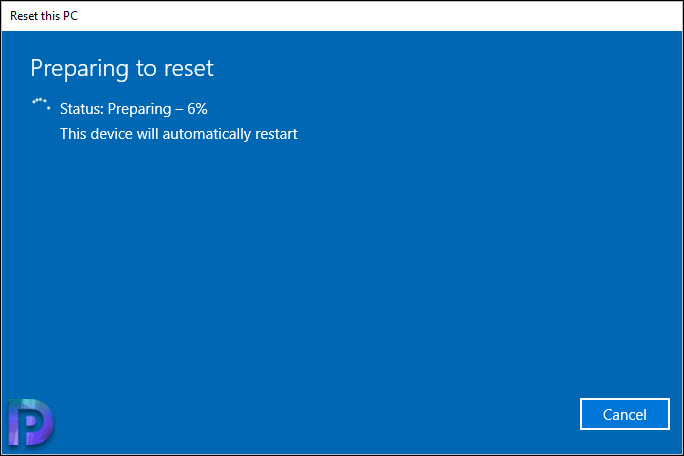Click the word 'reset' in the heading
684x456 pixels.
point(188,69)
